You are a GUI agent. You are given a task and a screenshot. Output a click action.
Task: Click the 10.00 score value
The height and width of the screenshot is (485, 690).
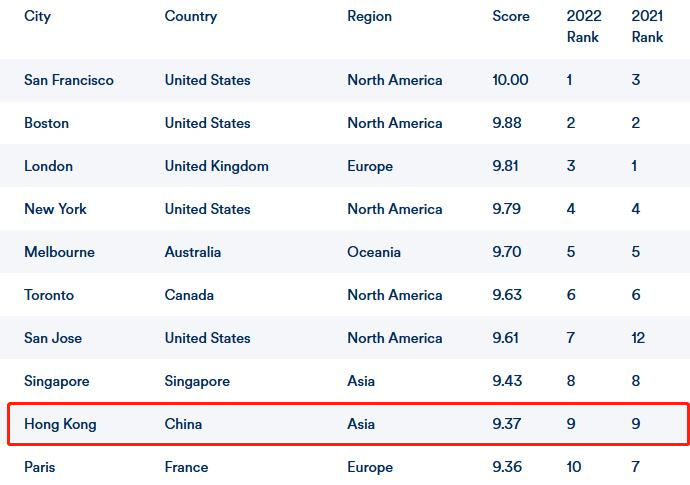coord(510,80)
